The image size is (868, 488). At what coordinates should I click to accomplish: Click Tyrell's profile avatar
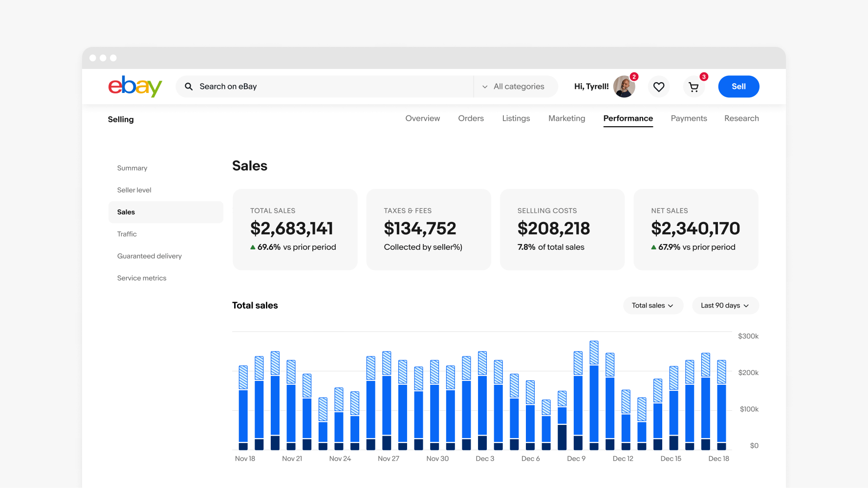[624, 87]
